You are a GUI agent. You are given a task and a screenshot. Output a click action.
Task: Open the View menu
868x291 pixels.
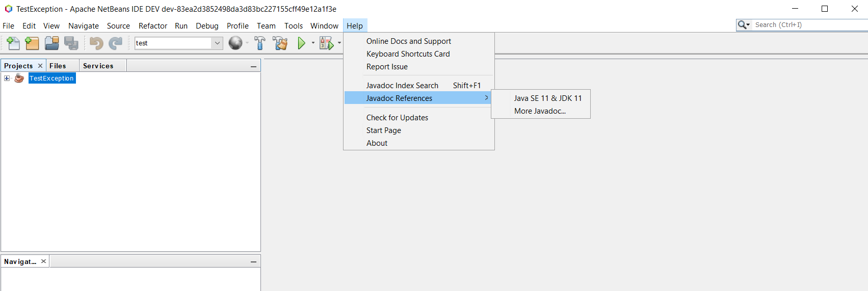pyautogui.click(x=51, y=25)
